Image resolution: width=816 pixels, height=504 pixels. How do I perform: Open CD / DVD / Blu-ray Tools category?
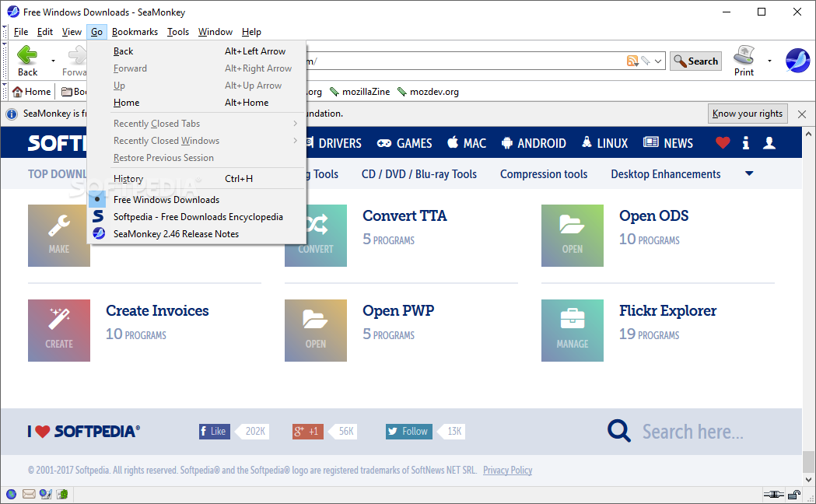pyautogui.click(x=419, y=174)
